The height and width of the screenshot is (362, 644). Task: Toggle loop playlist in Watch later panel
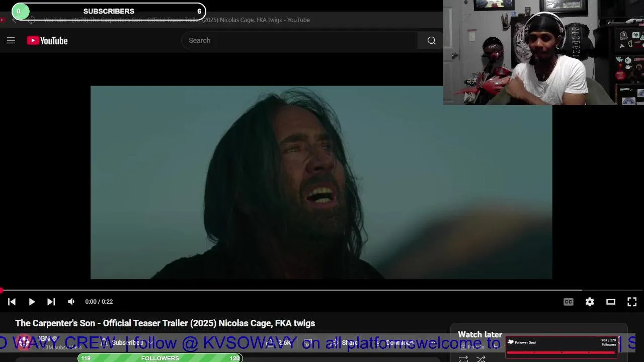point(463,358)
